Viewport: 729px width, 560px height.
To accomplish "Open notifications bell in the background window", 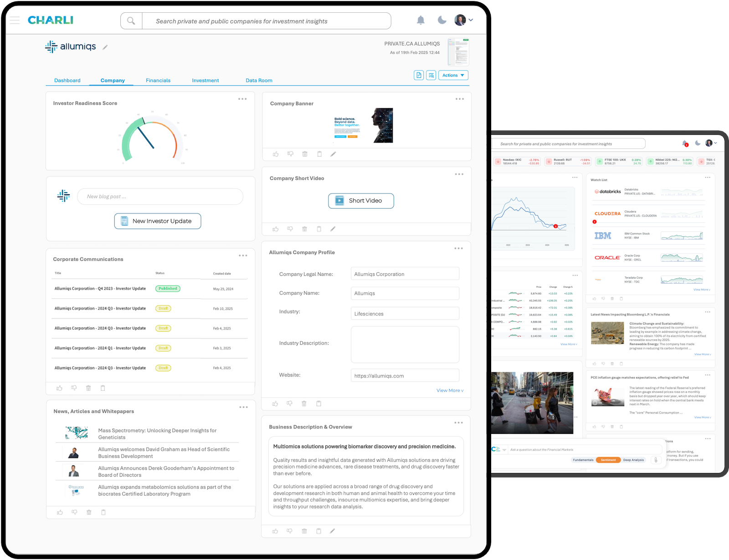I will tap(685, 143).
